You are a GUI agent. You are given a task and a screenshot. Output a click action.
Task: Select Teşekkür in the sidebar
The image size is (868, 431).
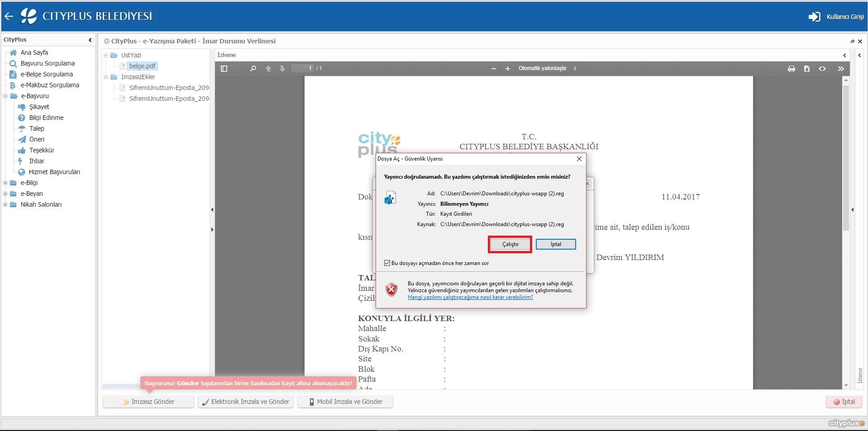click(42, 150)
